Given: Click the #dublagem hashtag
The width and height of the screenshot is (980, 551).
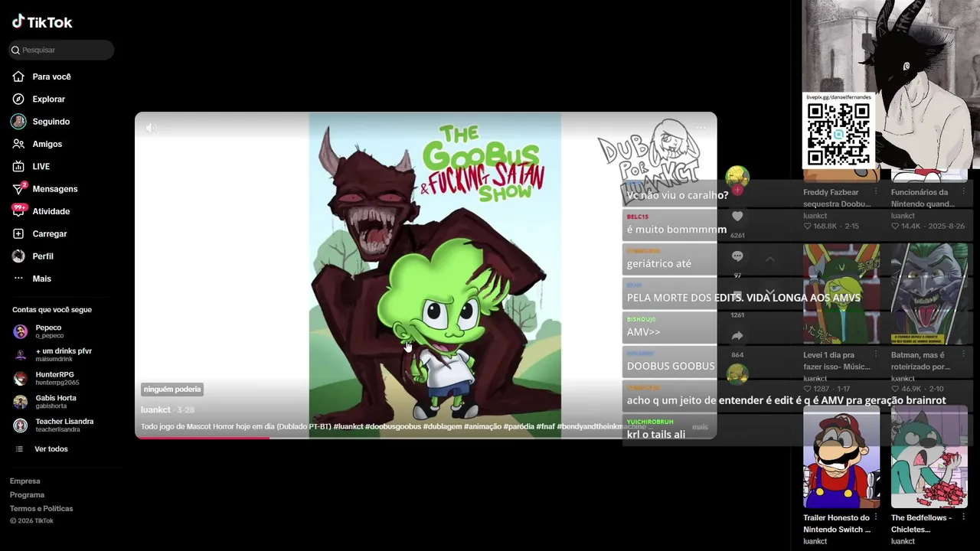Looking at the screenshot, I should (443, 427).
